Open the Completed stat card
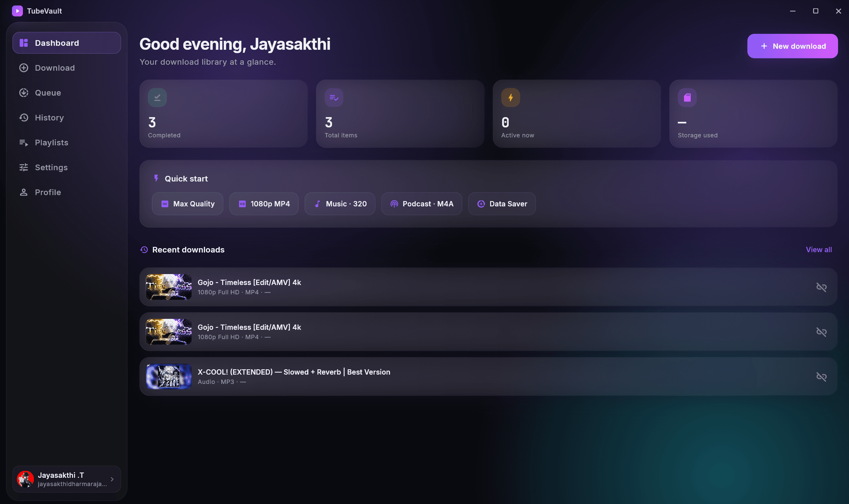 click(x=223, y=113)
